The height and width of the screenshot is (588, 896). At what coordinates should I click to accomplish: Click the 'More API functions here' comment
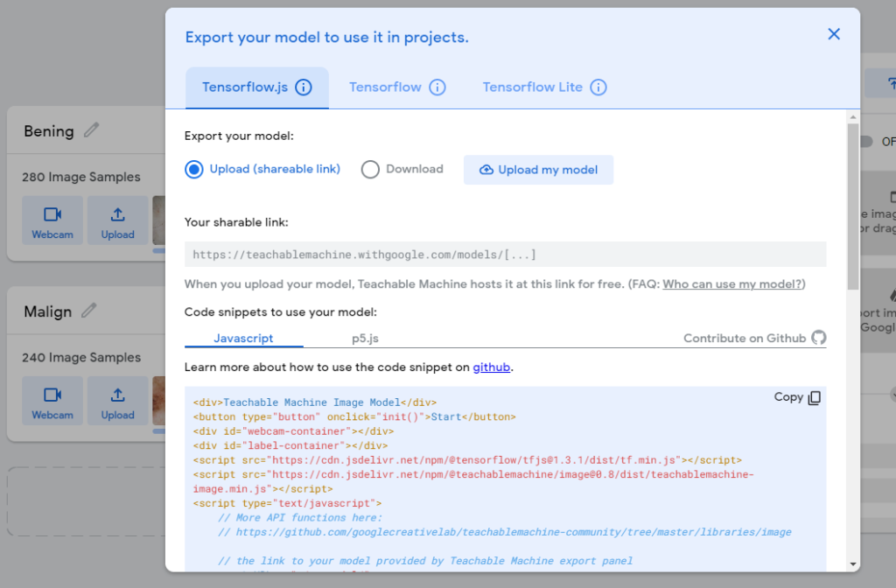click(300, 518)
